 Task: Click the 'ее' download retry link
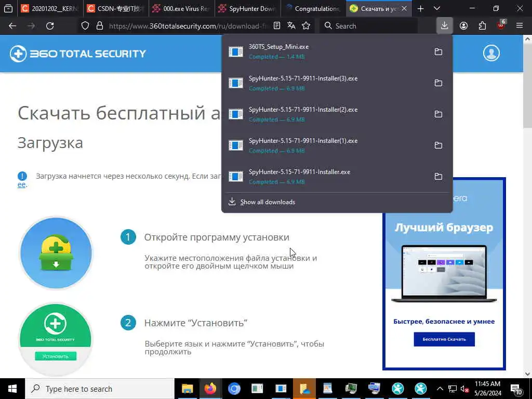pos(21,184)
